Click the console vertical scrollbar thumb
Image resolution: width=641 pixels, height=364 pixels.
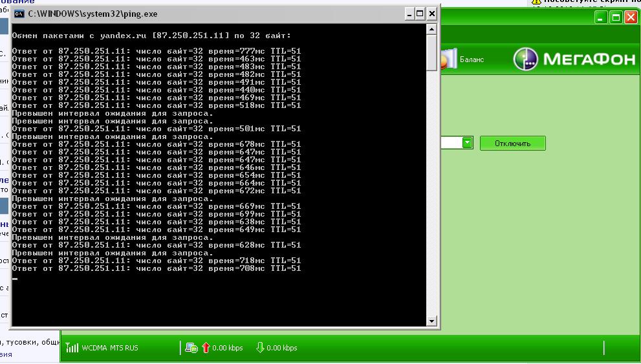click(431, 53)
